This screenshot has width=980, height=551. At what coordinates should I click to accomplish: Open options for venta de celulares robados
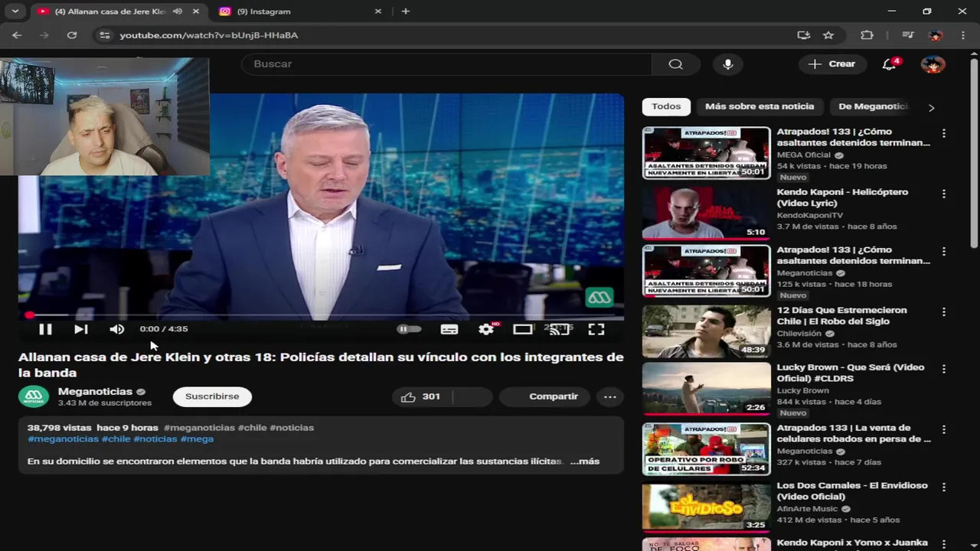[943, 429]
